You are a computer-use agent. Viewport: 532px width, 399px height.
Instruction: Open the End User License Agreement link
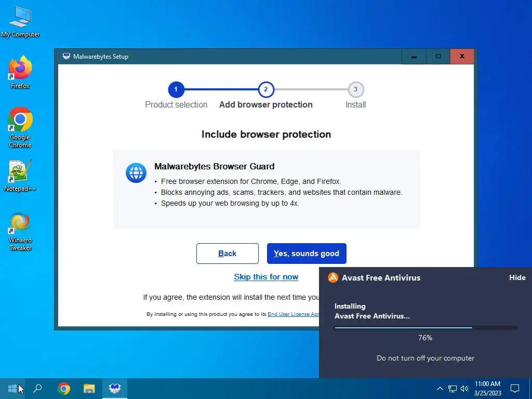point(293,314)
